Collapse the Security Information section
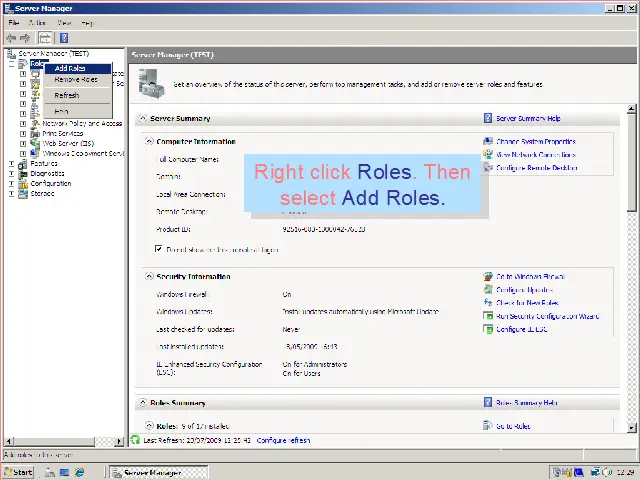Image resolution: width=640 pixels, height=480 pixels. tap(149, 276)
